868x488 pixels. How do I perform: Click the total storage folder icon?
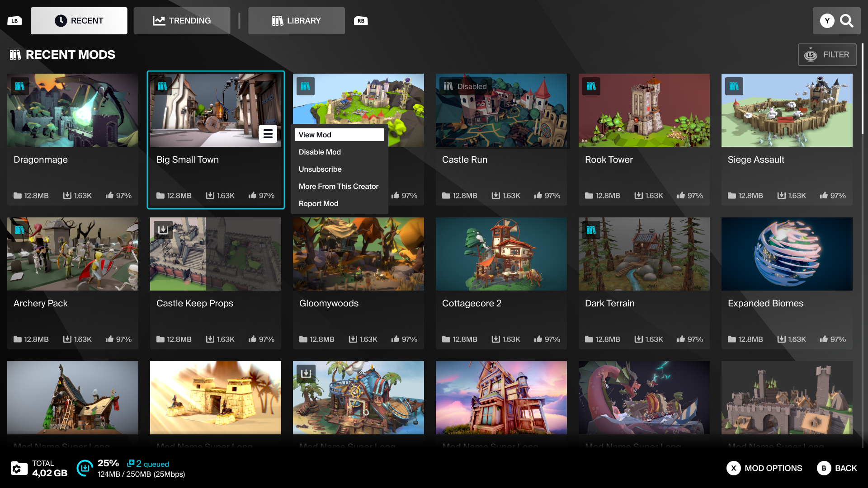(19, 468)
